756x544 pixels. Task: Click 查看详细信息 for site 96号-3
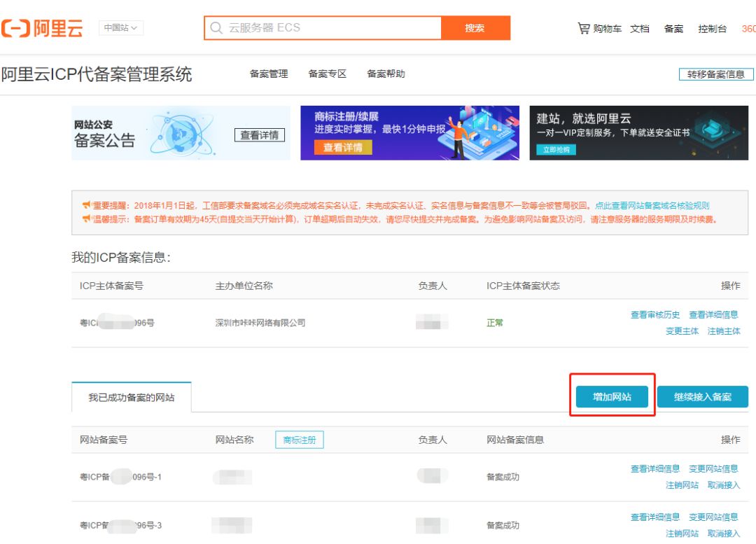point(655,517)
